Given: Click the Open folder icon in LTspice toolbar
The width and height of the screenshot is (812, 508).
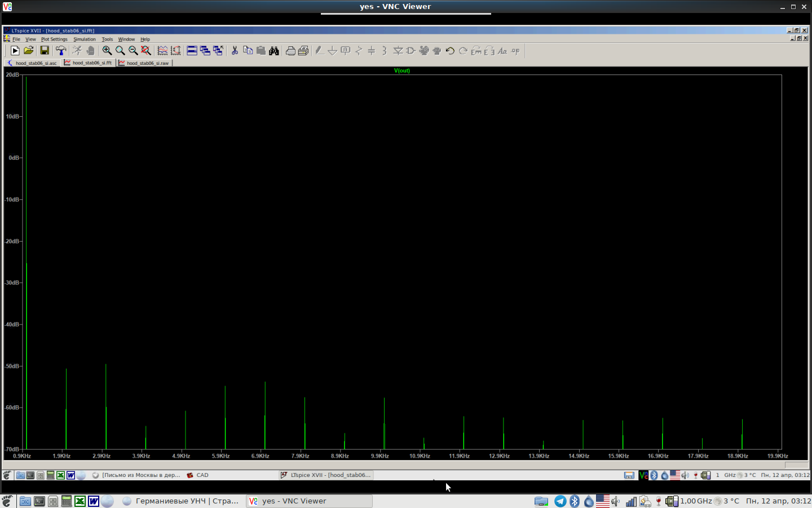Looking at the screenshot, I should point(29,51).
